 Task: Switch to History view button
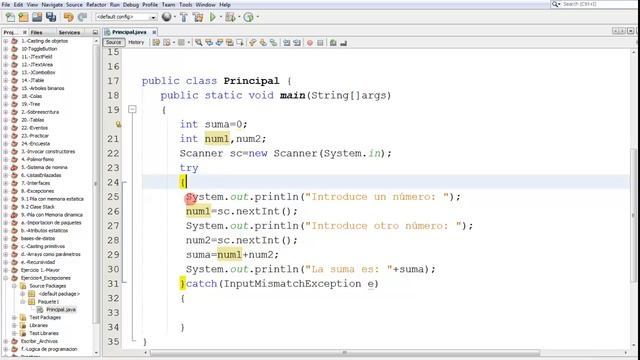(x=136, y=42)
